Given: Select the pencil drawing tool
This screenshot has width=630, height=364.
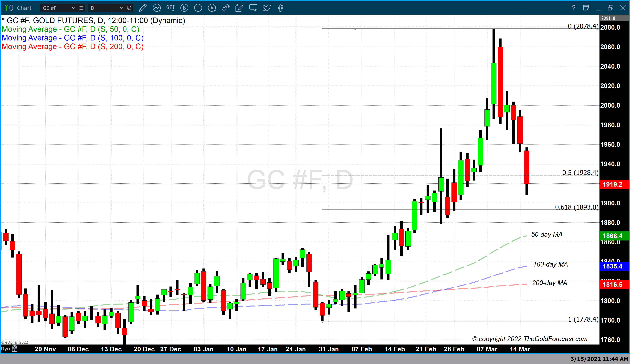Looking at the screenshot, I should point(143,8).
